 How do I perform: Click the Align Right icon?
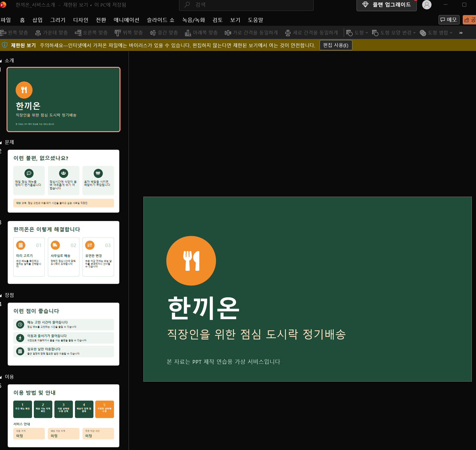78,33
